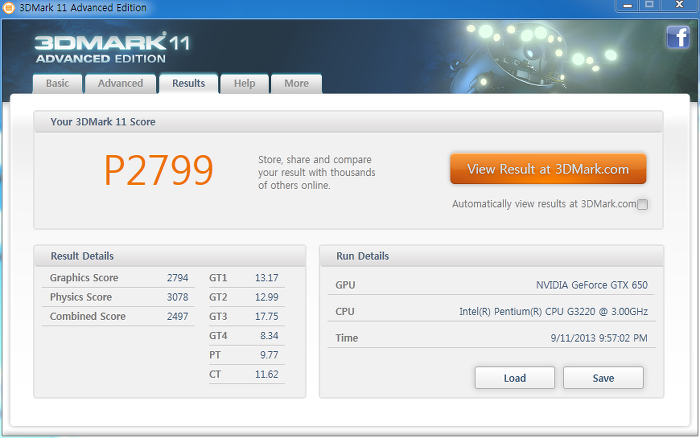Minimize the 3DMark 11 window
This screenshot has width=700, height=438.
click(x=627, y=5)
